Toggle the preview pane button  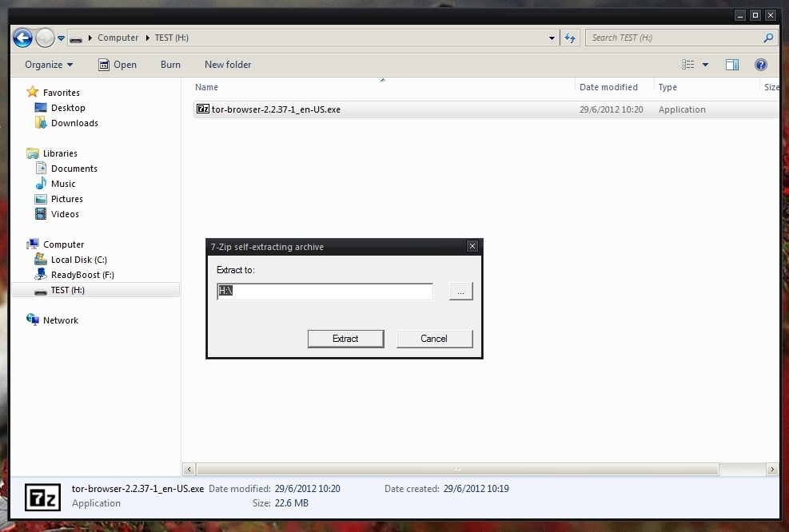pyautogui.click(x=732, y=65)
